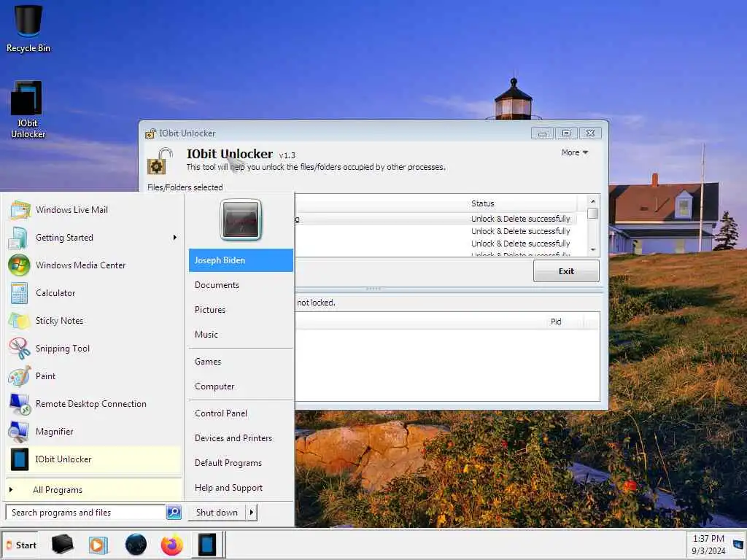This screenshot has height=560, width=747.
Task: Open the Shut down options arrow
Action: (x=252, y=513)
